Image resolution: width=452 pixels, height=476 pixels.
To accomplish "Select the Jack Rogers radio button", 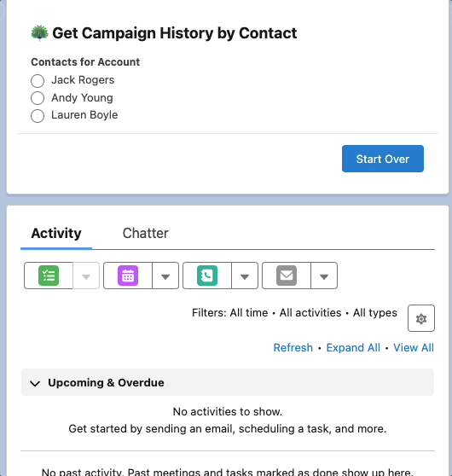I will click(38, 81).
